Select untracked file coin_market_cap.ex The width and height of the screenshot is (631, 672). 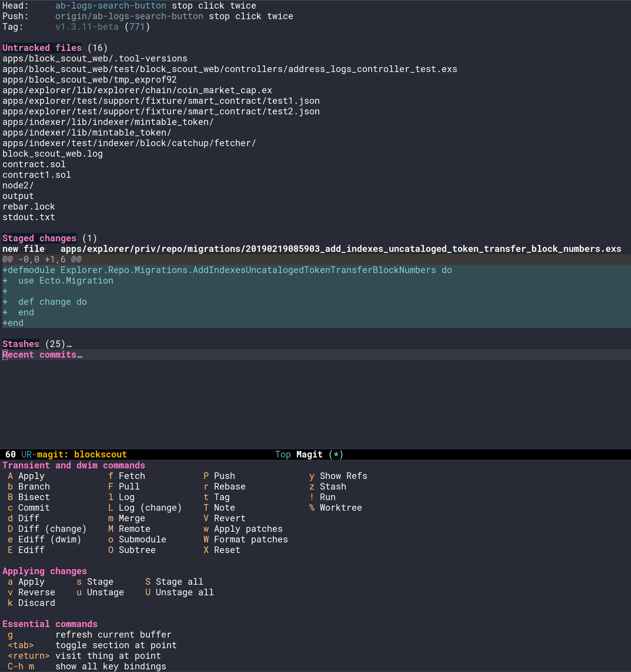pos(137,90)
